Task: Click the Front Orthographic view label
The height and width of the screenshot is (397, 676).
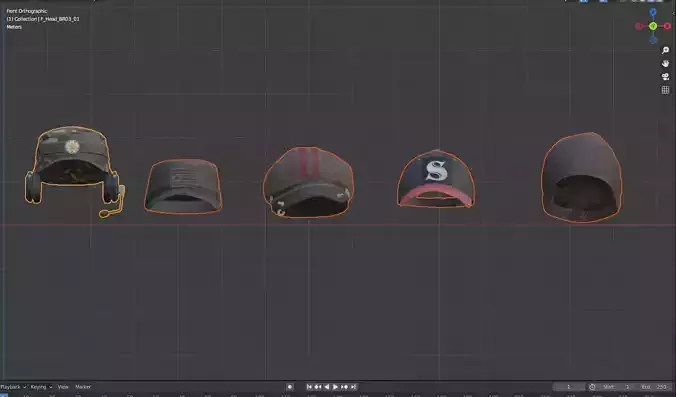Action: pos(27,11)
